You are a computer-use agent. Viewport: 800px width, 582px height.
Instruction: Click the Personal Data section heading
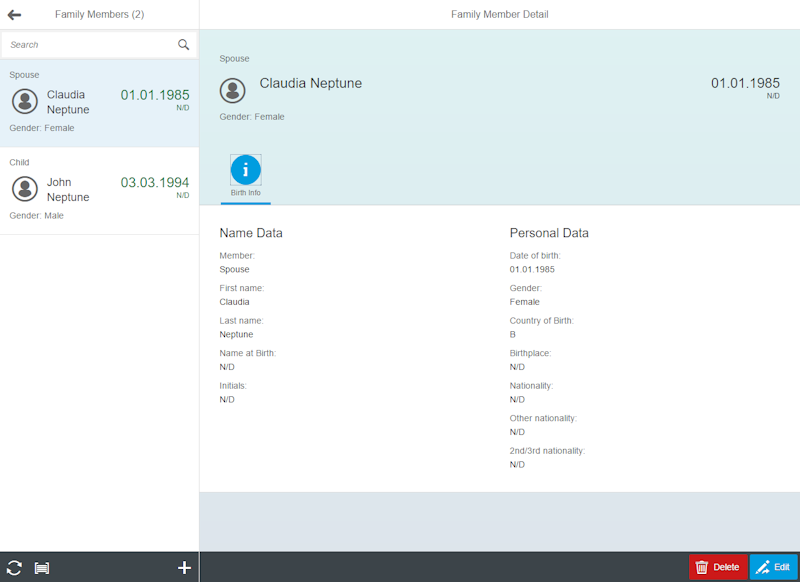549,233
